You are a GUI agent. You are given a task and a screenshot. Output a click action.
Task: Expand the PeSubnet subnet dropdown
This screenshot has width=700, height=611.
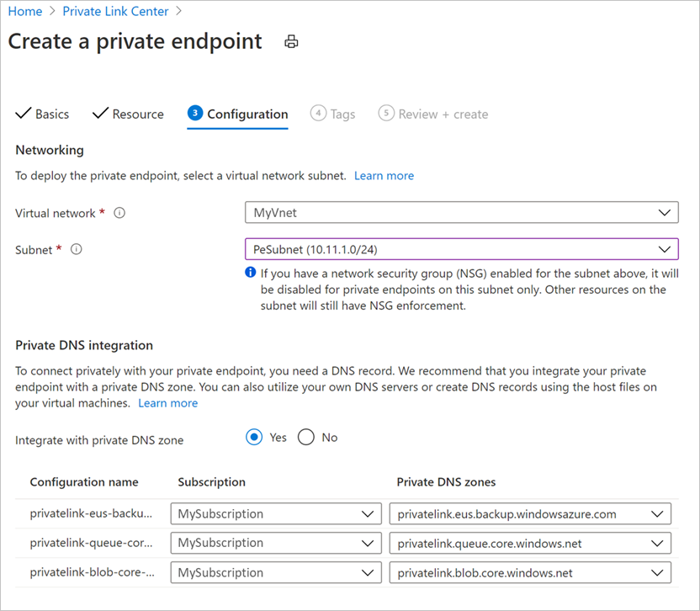click(462, 249)
